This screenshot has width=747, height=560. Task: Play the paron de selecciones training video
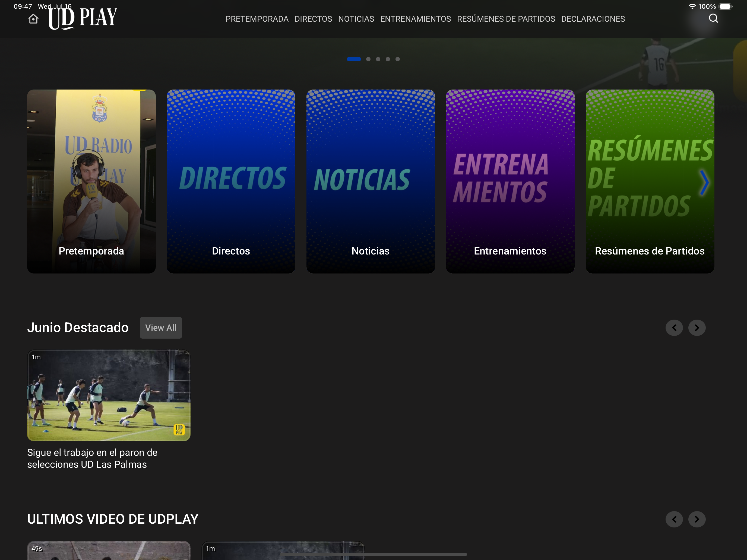click(109, 395)
